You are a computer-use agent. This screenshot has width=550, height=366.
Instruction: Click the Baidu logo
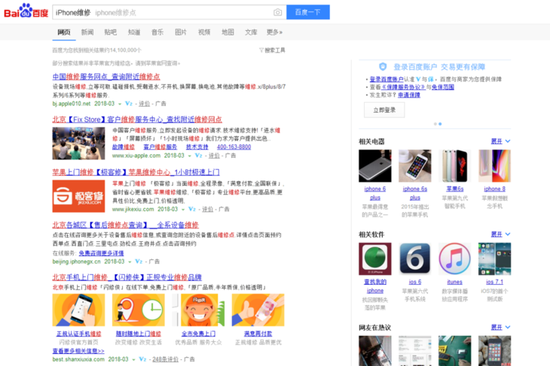pos(26,11)
